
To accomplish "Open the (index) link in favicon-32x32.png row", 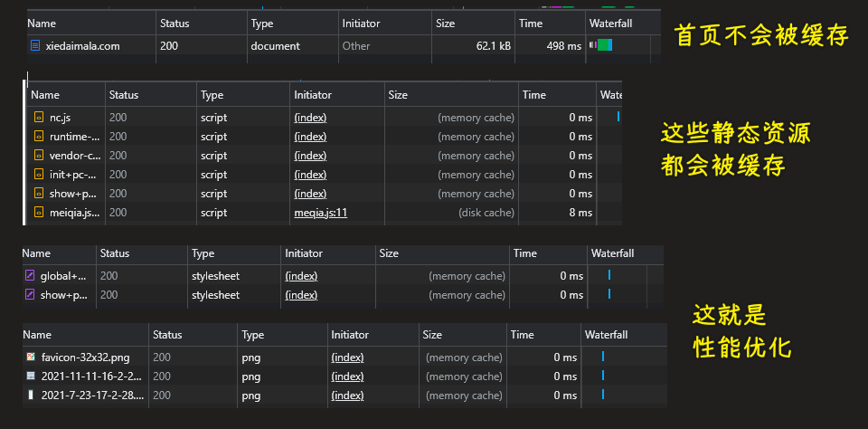I will (347, 357).
